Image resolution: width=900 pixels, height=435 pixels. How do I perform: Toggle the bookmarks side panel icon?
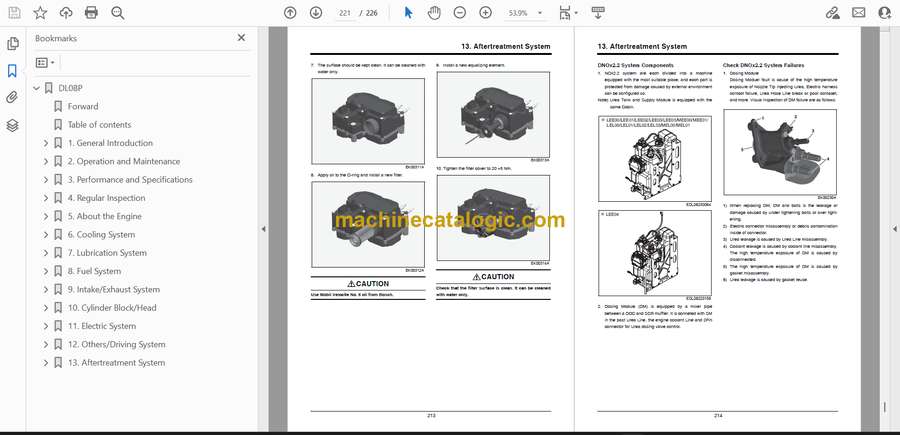pyautogui.click(x=13, y=71)
